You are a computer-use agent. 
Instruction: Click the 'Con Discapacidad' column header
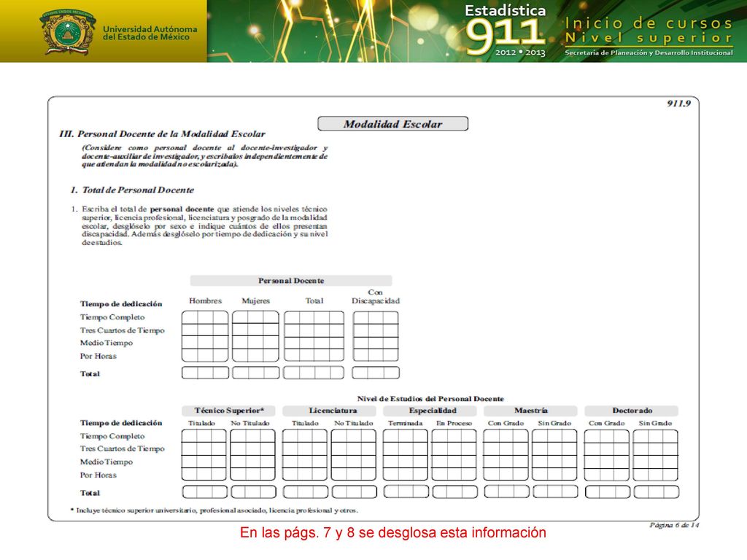(376, 296)
